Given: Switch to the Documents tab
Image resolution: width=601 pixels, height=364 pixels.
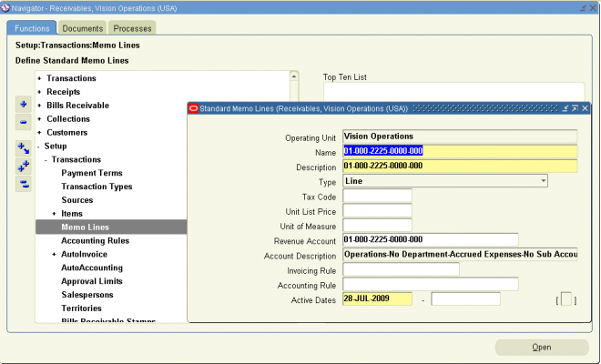Looking at the screenshot, I should tap(82, 28).
